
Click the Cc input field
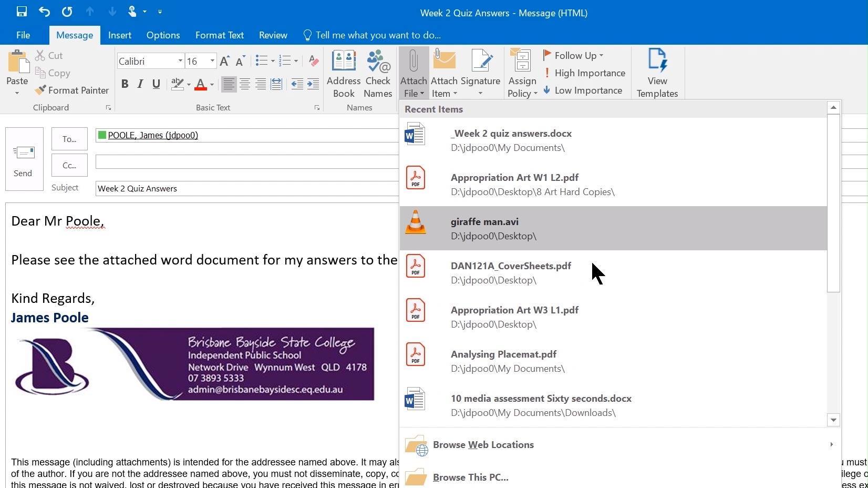tap(247, 161)
